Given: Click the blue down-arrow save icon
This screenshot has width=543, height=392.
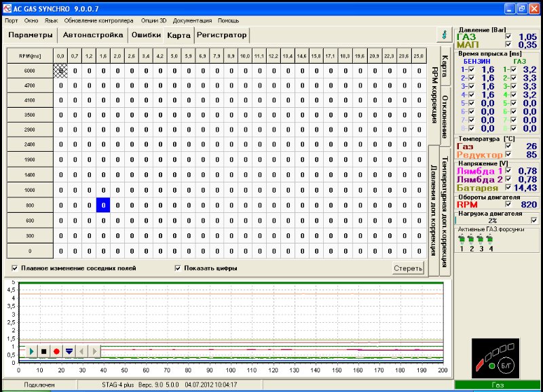Looking at the screenshot, I should (69, 351).
